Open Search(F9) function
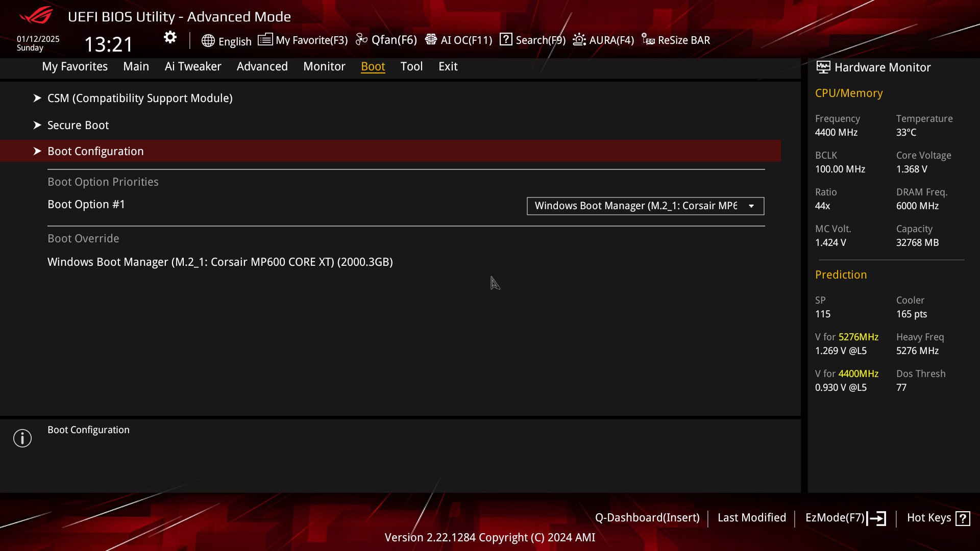This screenshot has width=980, height=551. [x=541, y=40]
